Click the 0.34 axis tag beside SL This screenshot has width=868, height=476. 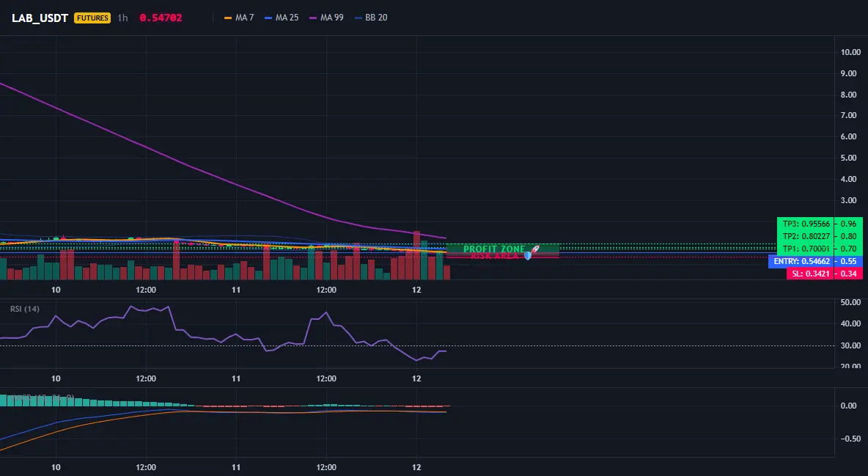pos(849,274)
